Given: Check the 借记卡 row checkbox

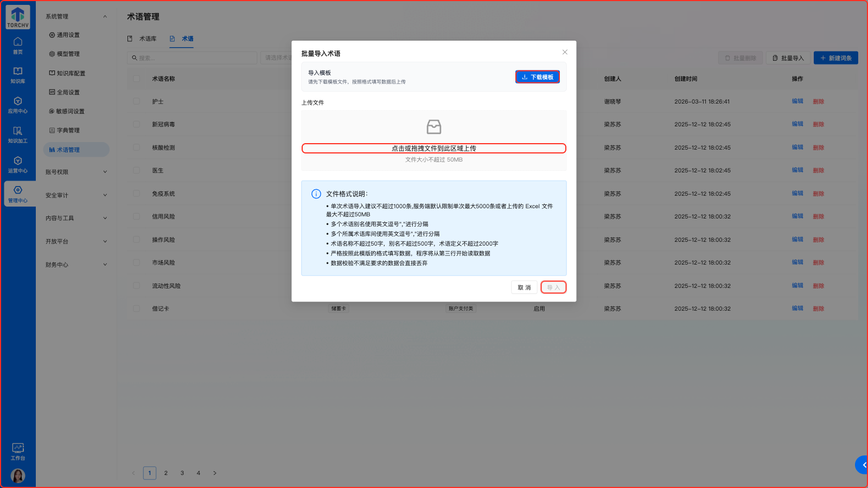Looking at the screenshot, I should point(136,308).
